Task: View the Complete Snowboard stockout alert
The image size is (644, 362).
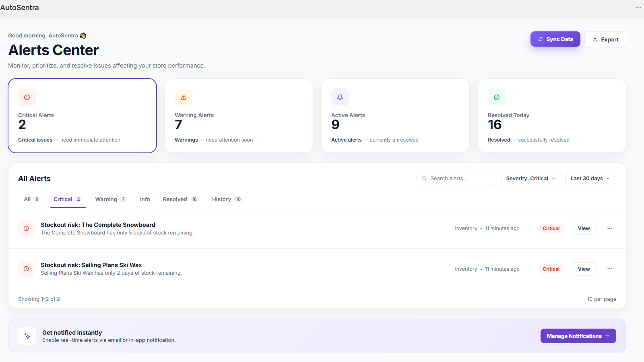Action: [x=584, y=228]
